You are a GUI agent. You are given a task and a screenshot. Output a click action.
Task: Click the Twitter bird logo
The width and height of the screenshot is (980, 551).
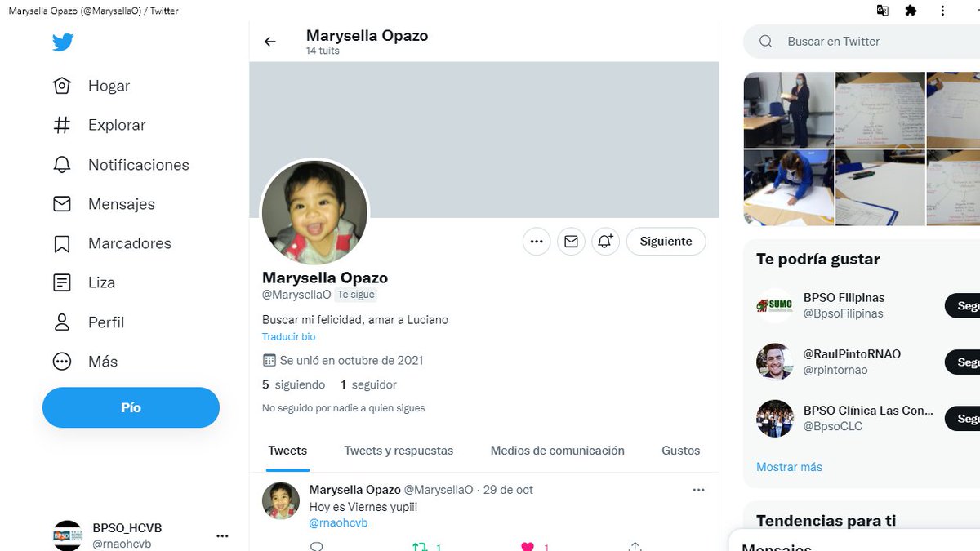click(63, 42)
